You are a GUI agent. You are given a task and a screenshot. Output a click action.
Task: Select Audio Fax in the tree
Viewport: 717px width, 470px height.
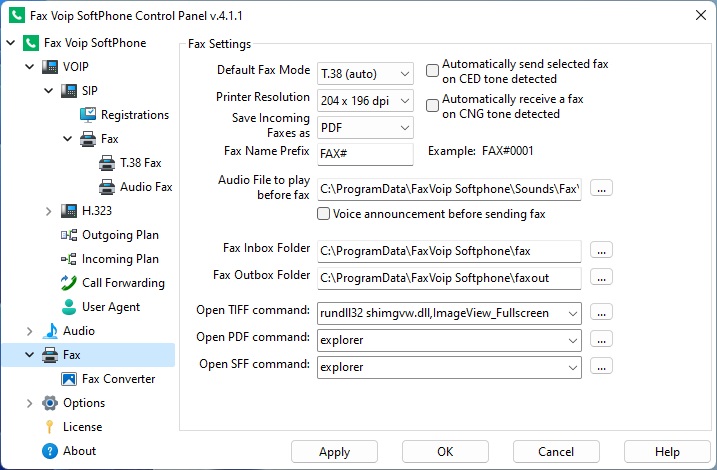(146, 187)
